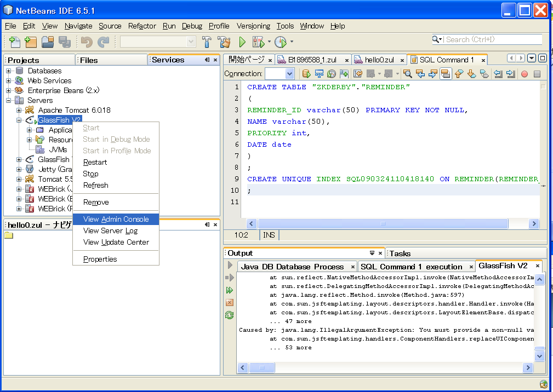Switch to the Projects tab
The height and width of the screenshot is (392, 553).
[39, 60]
